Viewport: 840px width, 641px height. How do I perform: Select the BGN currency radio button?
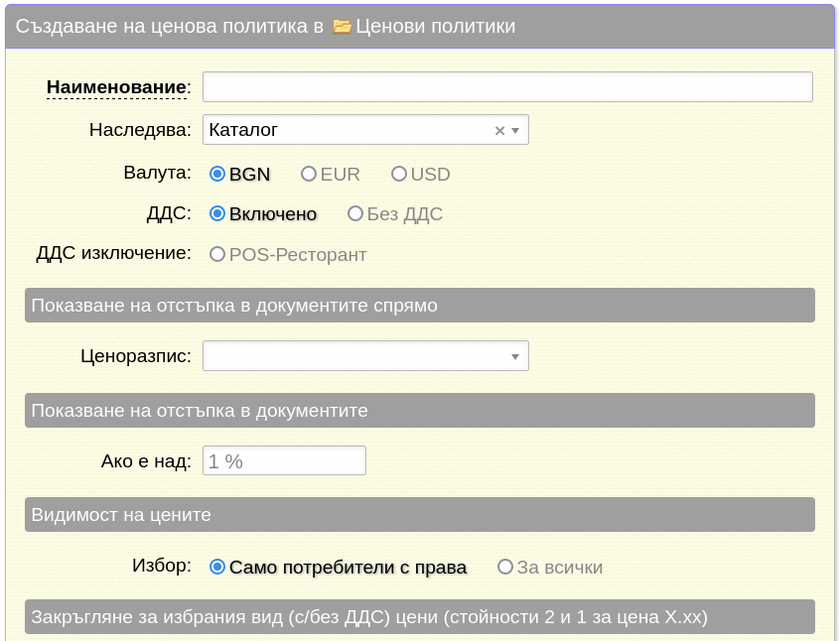pos(217,175)
